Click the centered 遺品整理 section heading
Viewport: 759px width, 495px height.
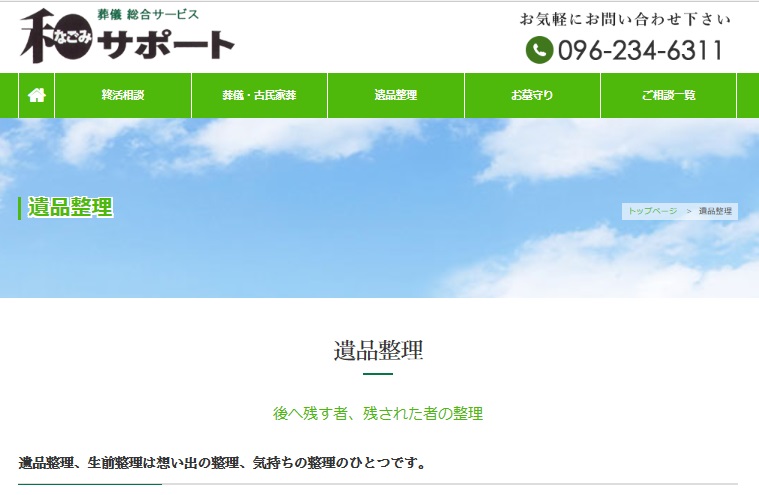click(378, 350)
